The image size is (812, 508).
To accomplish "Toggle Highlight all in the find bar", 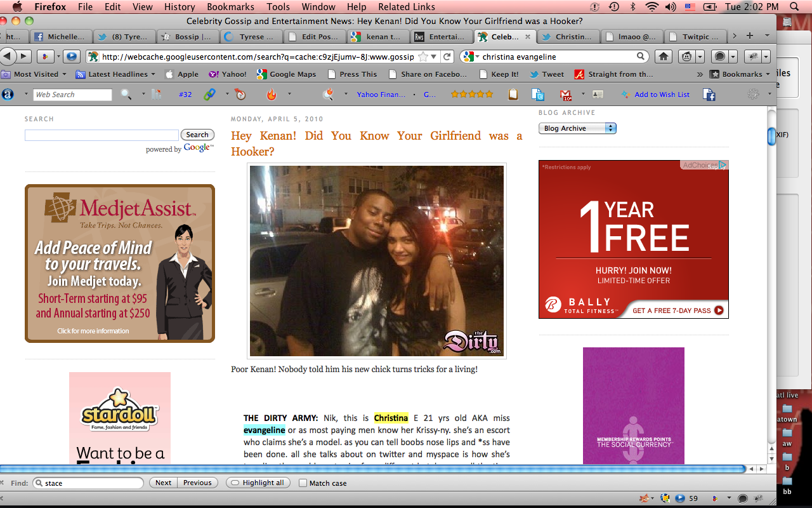I will pos(258,483).
